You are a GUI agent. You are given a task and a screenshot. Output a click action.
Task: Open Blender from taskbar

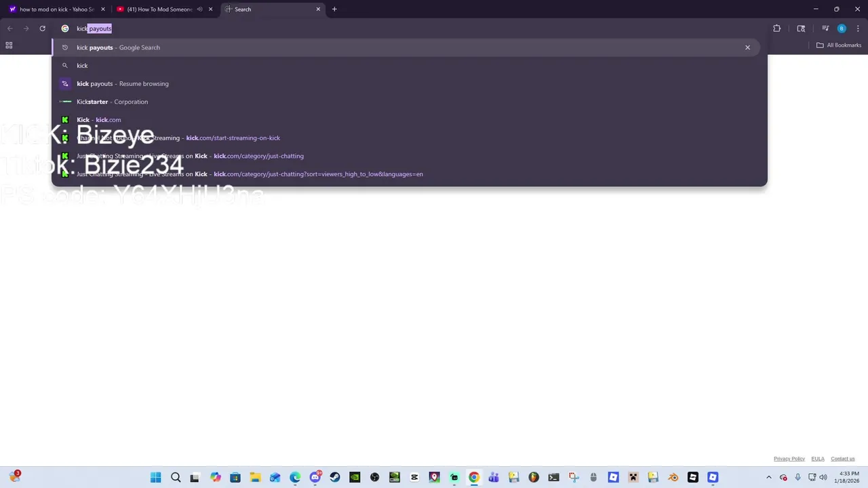[x=673, y=478]
